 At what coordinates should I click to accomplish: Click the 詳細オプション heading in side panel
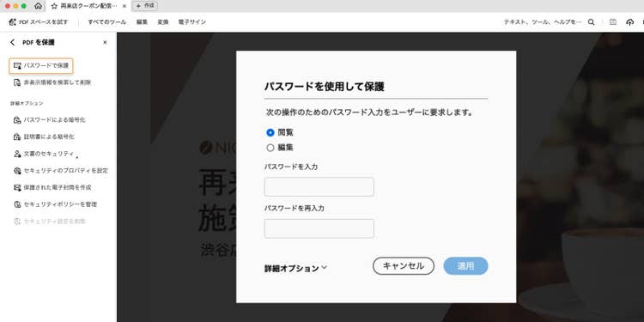point(27,104)
